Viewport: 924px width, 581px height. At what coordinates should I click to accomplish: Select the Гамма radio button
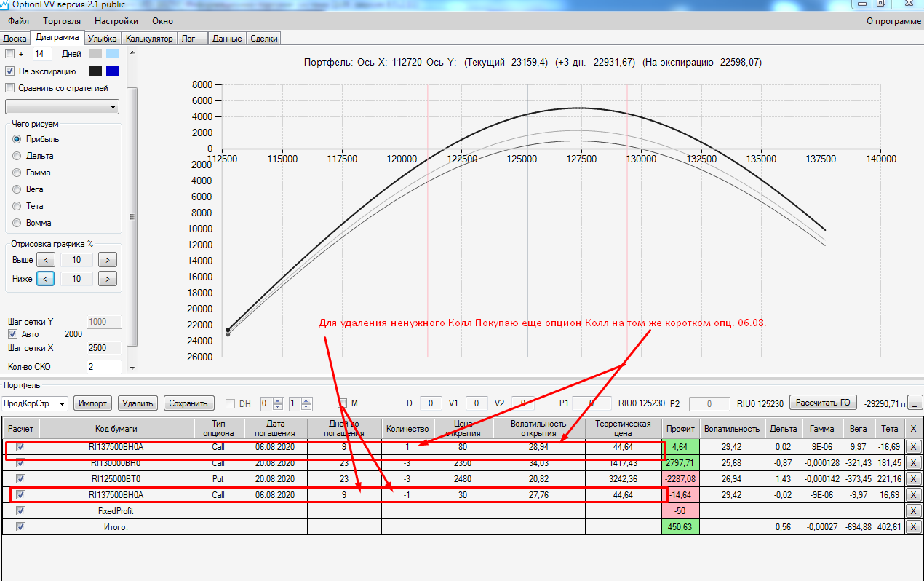pyautogui.click(x=17, y=173)
